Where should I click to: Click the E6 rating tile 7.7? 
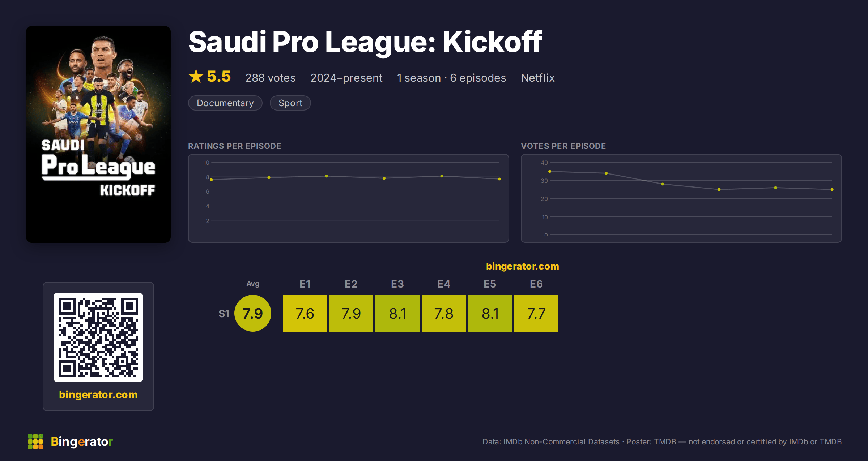click(536, 313)
